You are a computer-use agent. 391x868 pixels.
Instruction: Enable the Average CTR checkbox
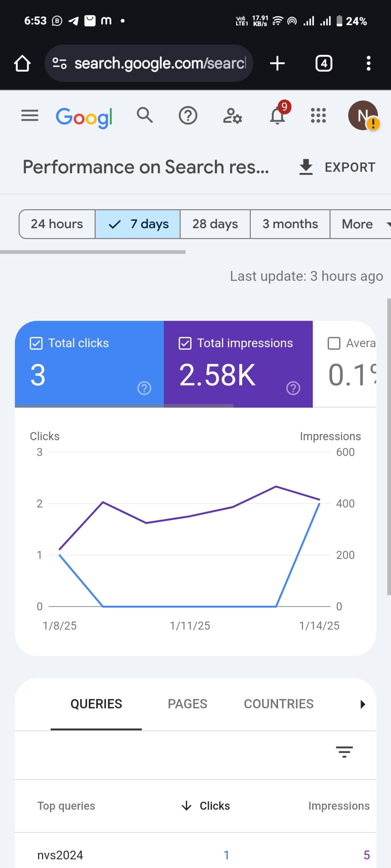pos(334,343)
